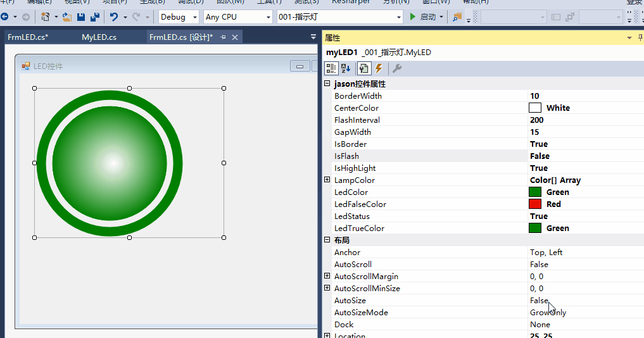The height and width of the screenshot is (338, 644).
Task: Show events with the lightning bolt icon
Action: (x=379, y=68)
